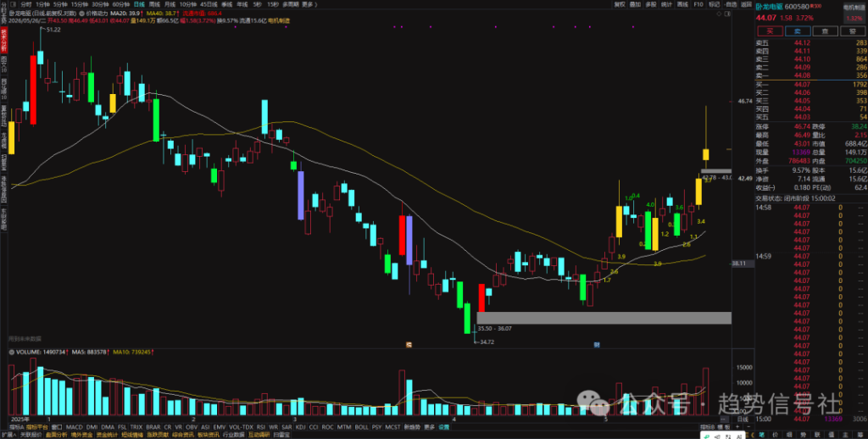Click the 指标A tab
The height and width of the screenshot is (439, 868).
tap(17, 427)
